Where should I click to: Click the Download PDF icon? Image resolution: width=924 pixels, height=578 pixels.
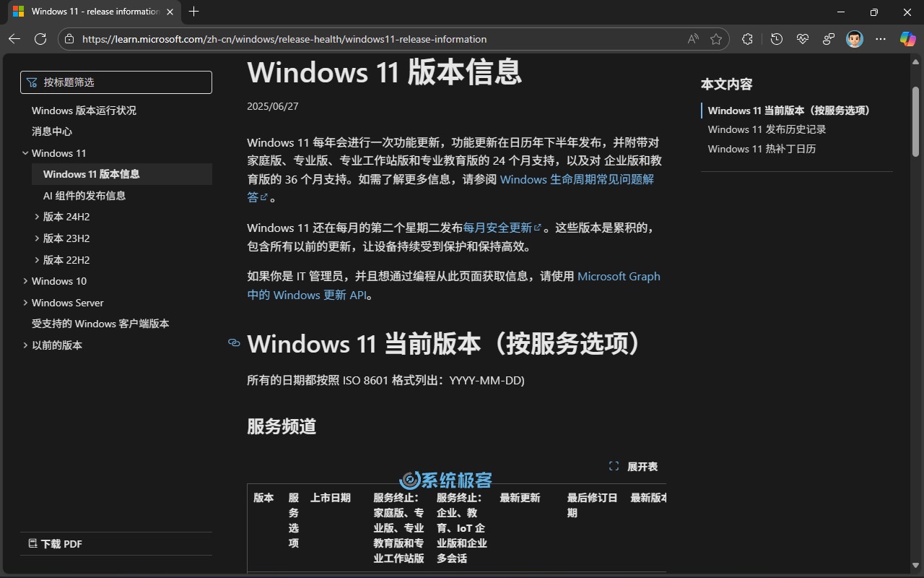tap(32, 543)
